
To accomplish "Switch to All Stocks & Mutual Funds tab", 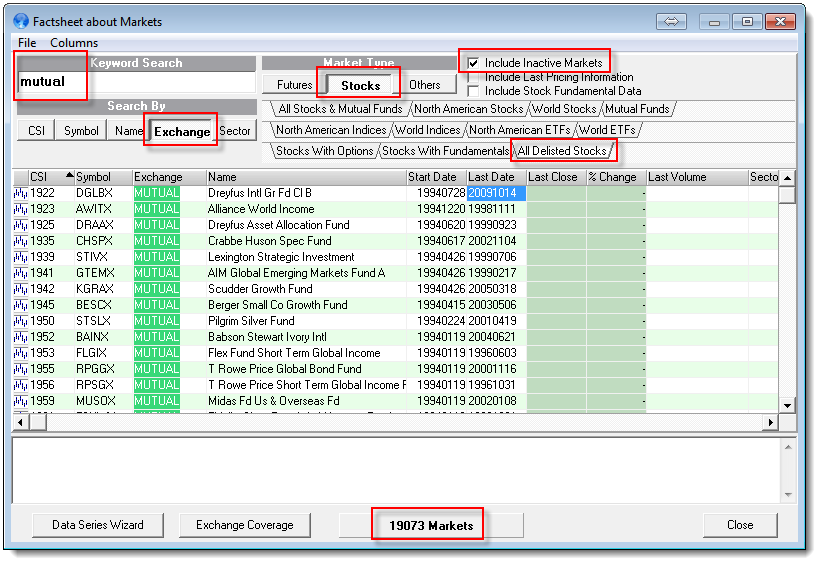I will coord(340,109).
